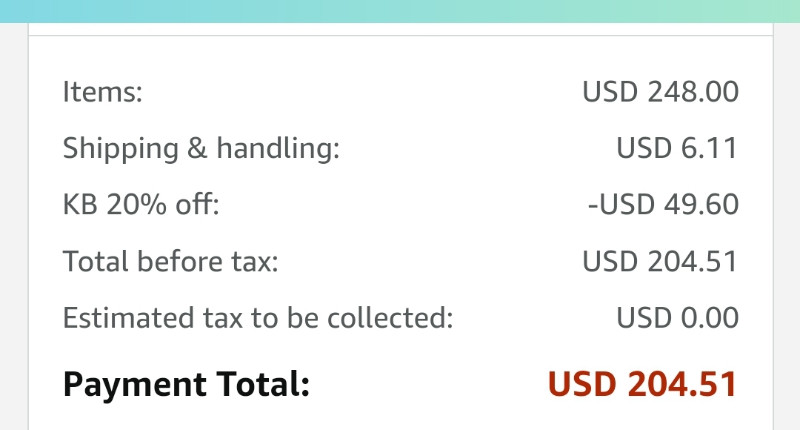Click the 20% text in discount label
The image size is (800, 430).
coord(136,205)
